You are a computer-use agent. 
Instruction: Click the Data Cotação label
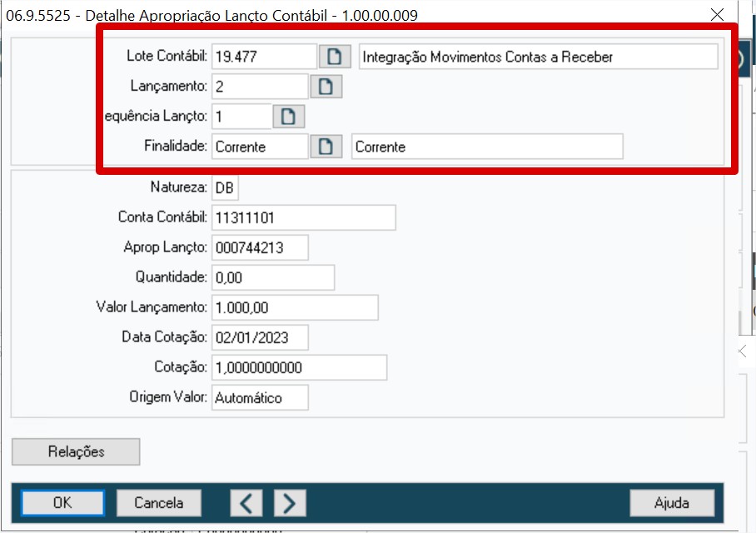point(164,336)
